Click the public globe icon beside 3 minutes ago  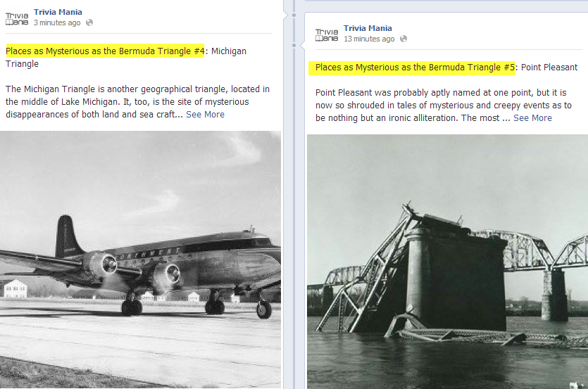tap(89, 23)
